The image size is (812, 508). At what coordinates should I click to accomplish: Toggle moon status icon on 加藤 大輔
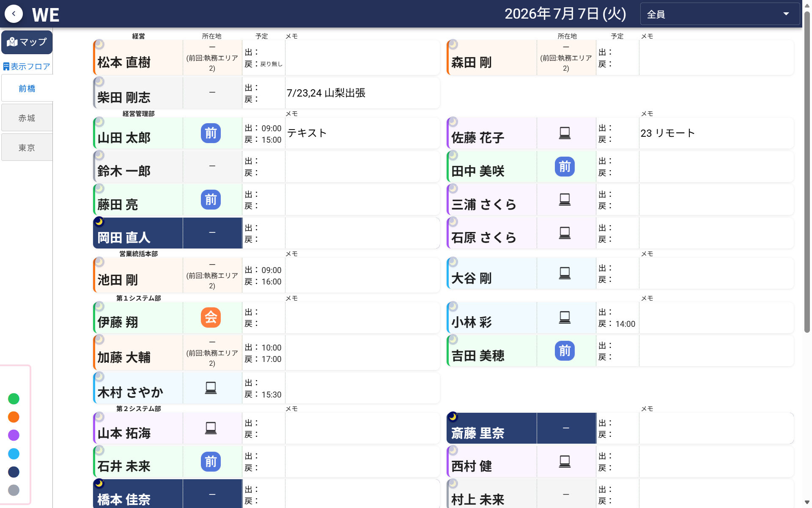click(x=99, y=340)
